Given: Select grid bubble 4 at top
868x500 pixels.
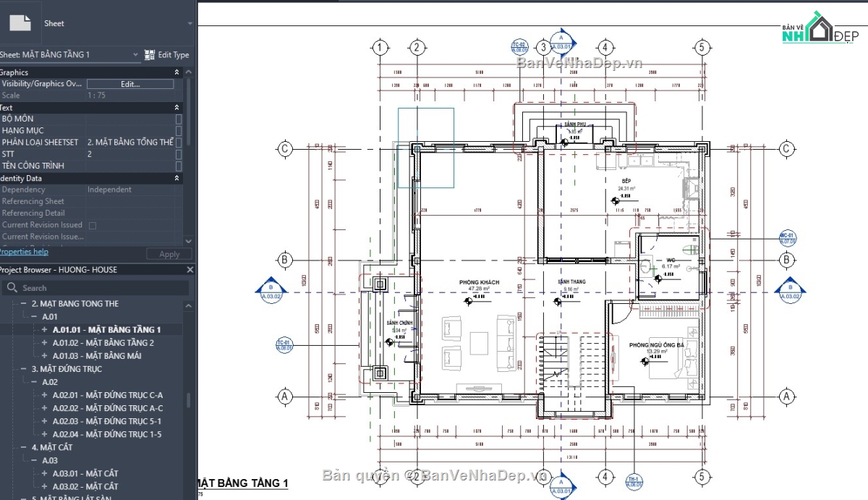Looking at the screenshot, I should tap(604, 48).
